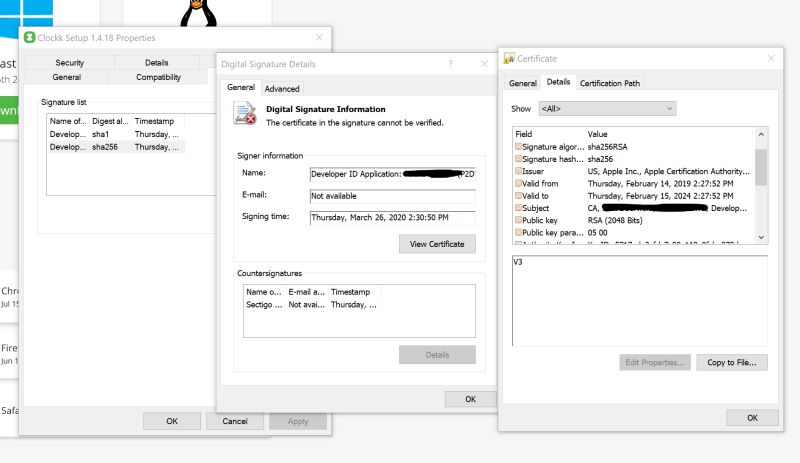Click the sha256RSA value
The height and width of the screenshot is (463, 800).
pos(607,147)
